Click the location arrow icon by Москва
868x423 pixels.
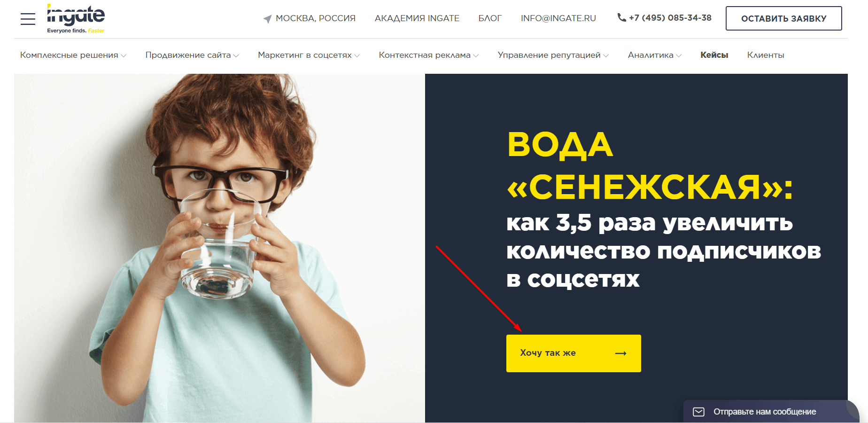pos(268,19)
